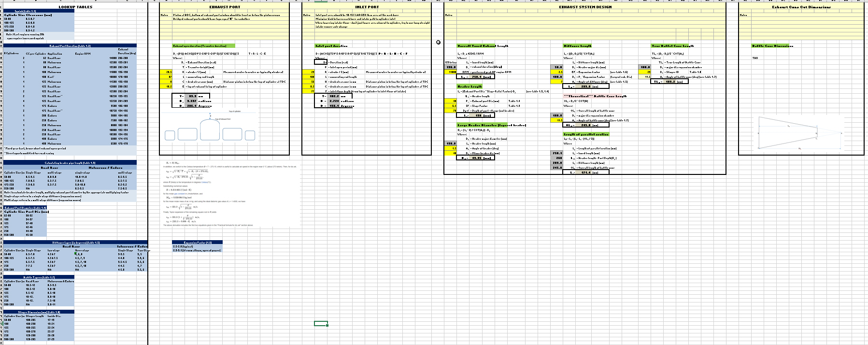
Task: Click the Notes label in Exhaust System Design
Action: [448, 15]
